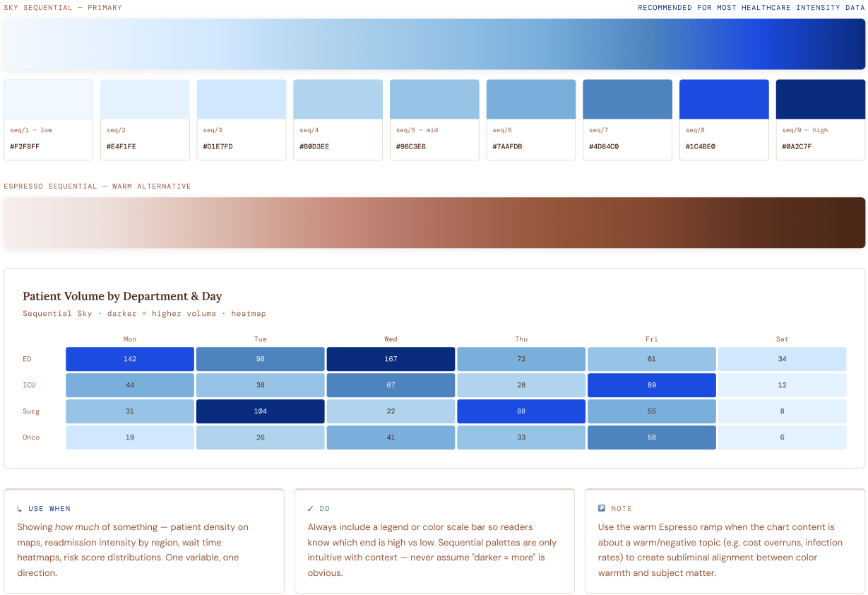Click the Onco row label
Image resolution: width=868 pixels, height=595 pixels.
coord(31,437)
